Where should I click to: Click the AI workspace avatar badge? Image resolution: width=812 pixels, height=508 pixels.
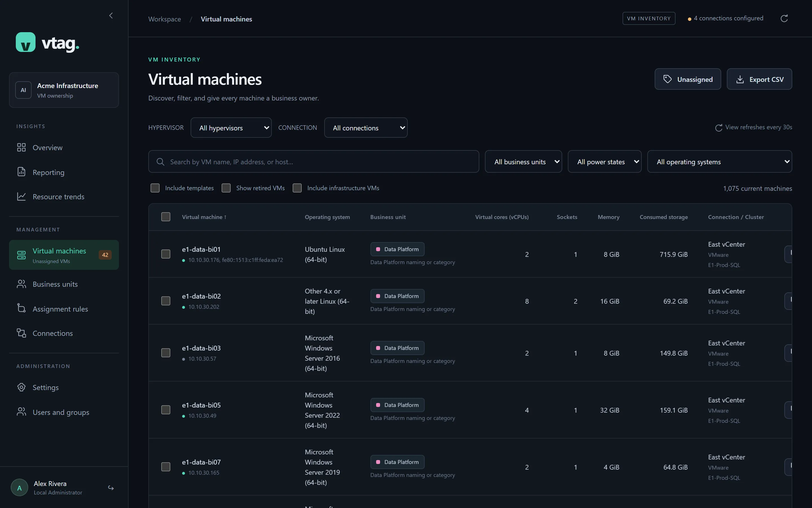pos(23,90)
